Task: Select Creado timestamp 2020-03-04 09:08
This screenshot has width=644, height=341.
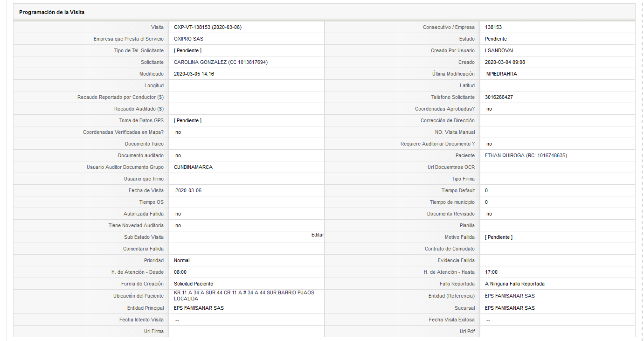Action: click(505, 62)
